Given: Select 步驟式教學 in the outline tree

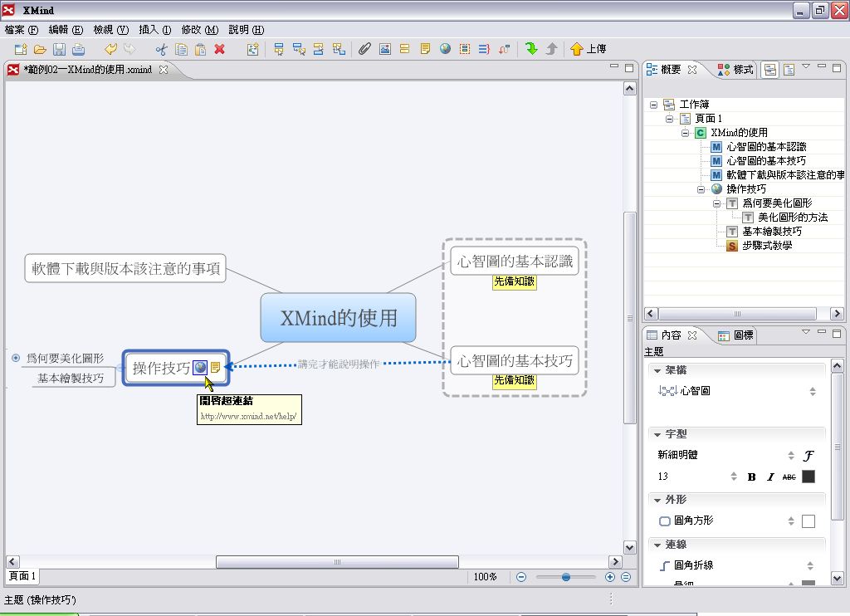Looking at the screenshot, I should (x=766, y=246).
